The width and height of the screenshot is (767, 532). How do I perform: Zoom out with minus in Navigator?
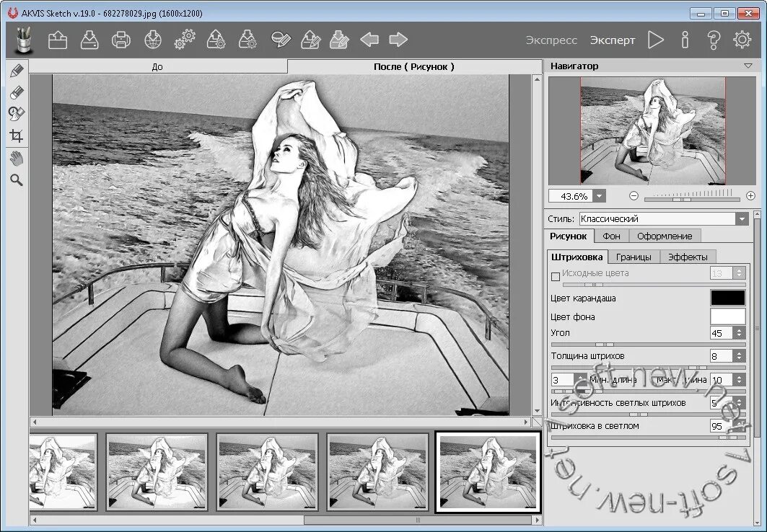(x=634, y=196)
